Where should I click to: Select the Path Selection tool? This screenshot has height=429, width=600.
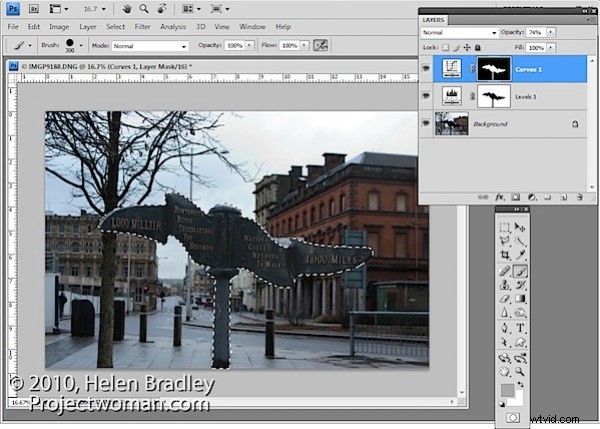click(x=505, y=342)
